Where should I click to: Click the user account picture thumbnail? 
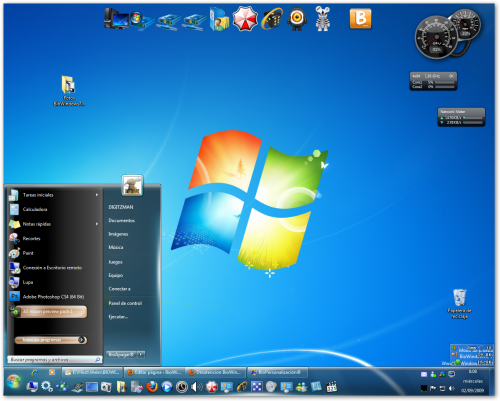point(132,185)
